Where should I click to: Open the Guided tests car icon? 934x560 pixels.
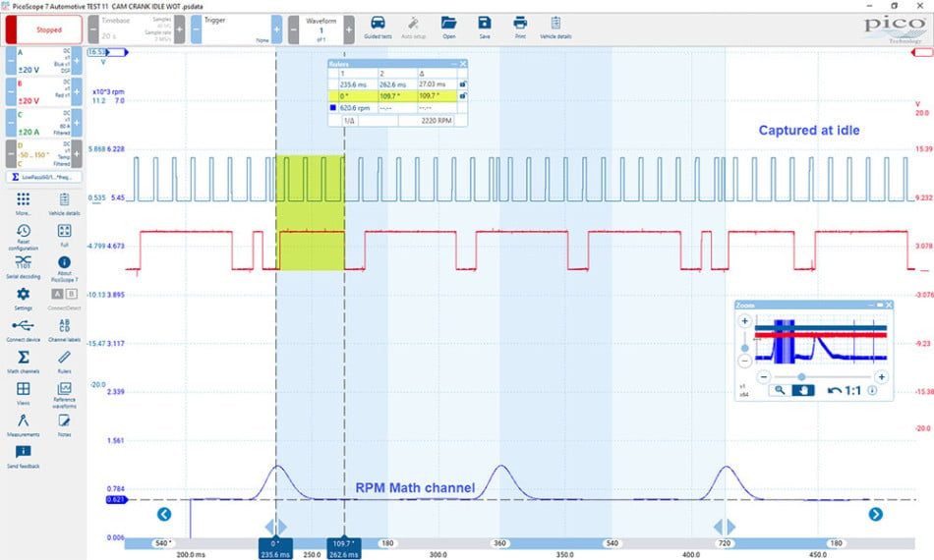pos(378,28)
